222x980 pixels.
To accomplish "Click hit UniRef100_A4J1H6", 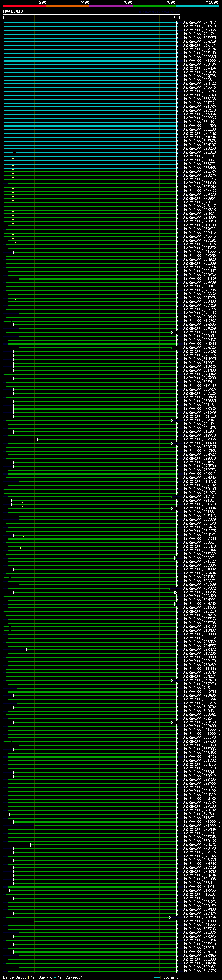I will tap(199, 313).
